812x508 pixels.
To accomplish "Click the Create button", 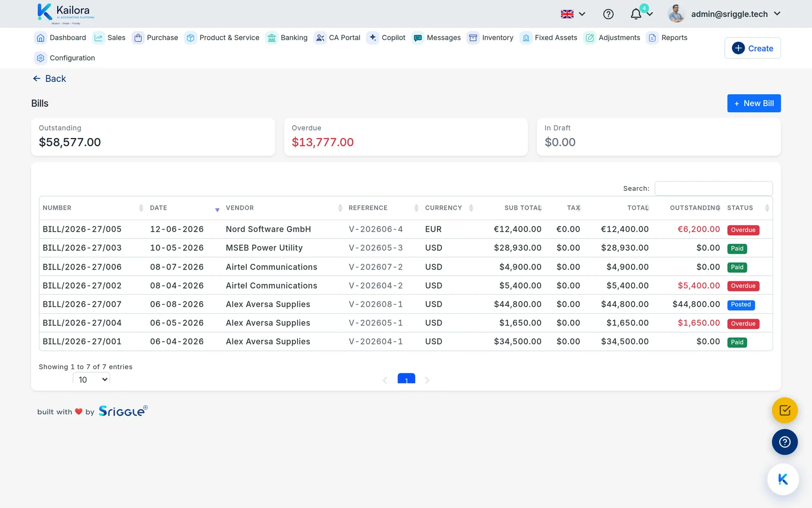I will 753,48.
